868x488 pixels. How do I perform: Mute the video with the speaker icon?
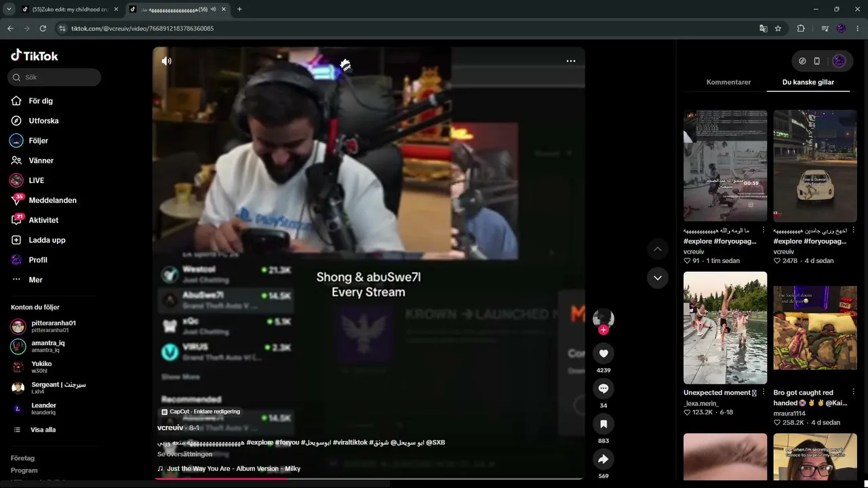(x=166, y=61)
